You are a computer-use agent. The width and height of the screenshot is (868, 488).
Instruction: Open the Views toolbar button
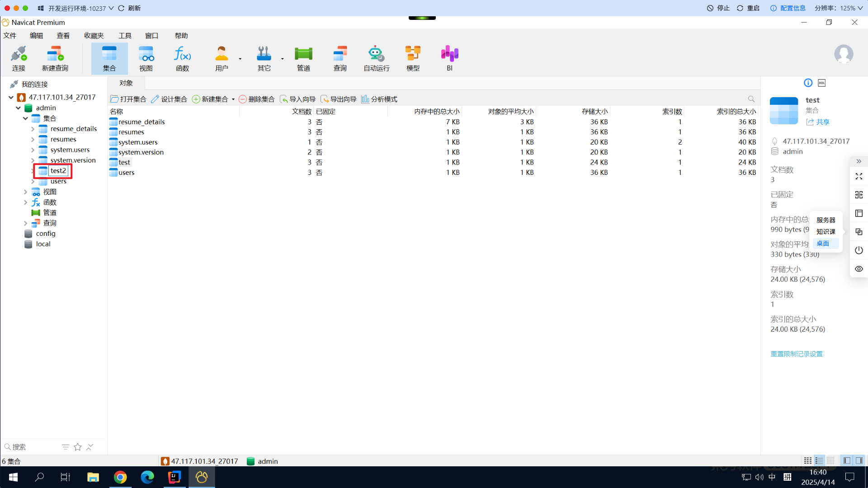pyautogui.click(x=146, y=59)
